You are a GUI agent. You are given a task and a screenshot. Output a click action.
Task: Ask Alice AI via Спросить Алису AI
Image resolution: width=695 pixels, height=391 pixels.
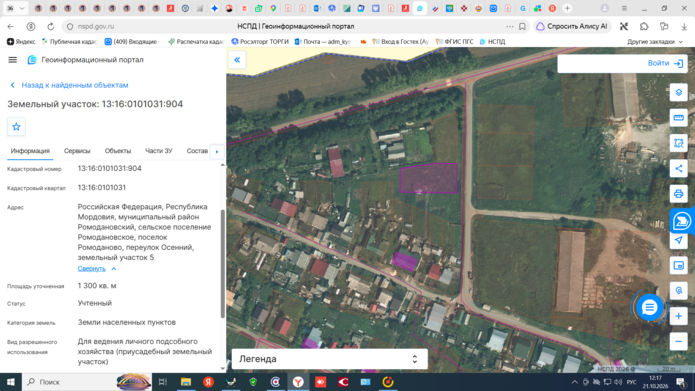[572, 27]
